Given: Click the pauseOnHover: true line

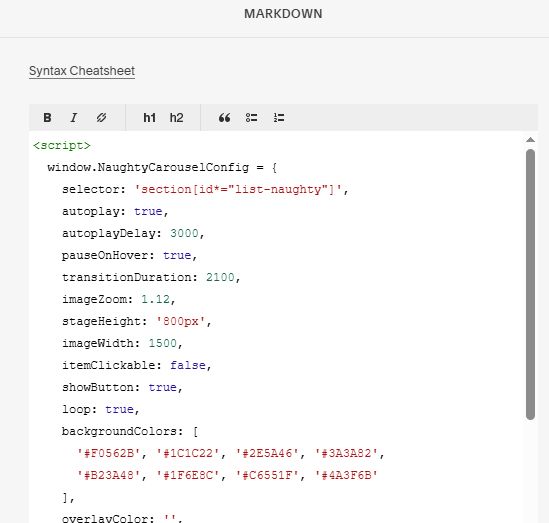Looking at the screenshot, I should [x=130, y=255].
